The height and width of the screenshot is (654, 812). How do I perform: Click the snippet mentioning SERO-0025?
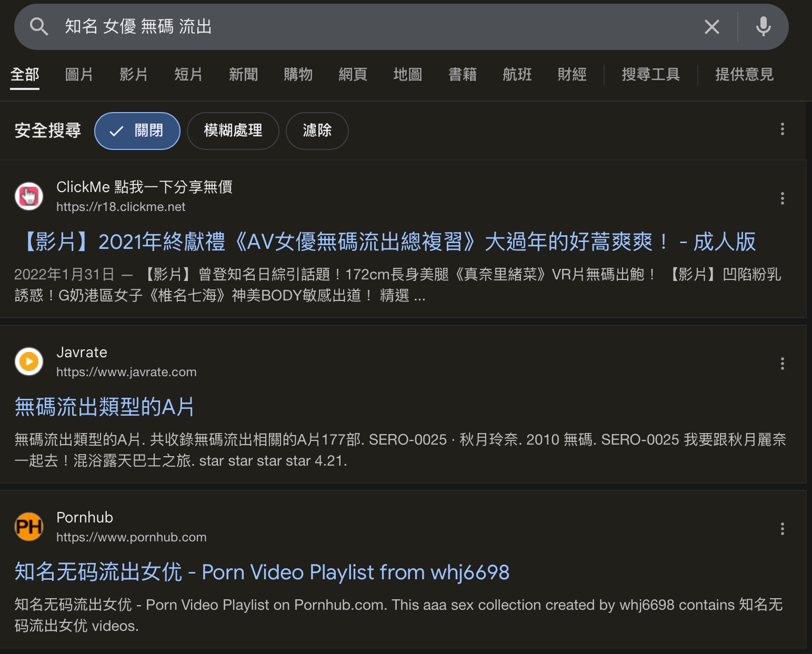coord(400,450)
